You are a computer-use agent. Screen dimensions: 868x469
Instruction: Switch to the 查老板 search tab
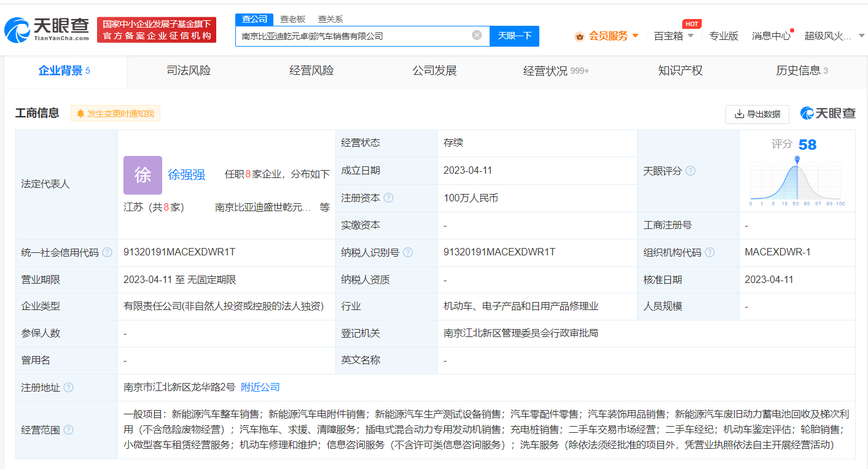tap(292, 19)
